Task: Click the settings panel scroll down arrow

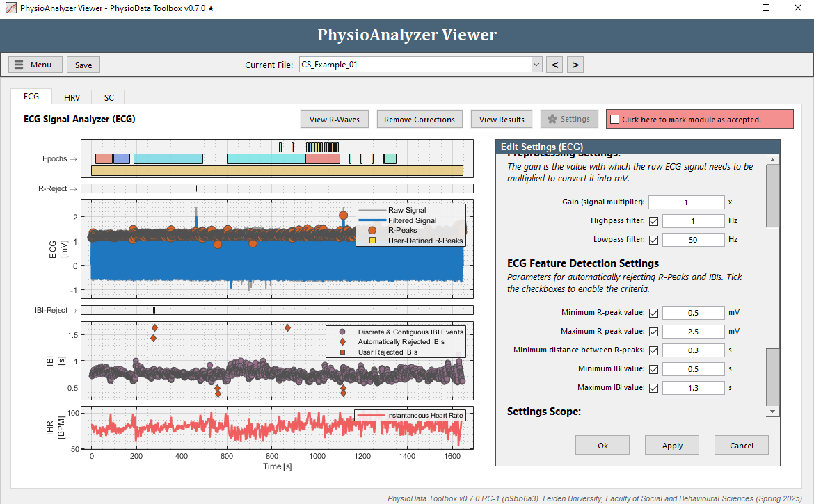Action: pyautogui.click(x=772, y=411)
